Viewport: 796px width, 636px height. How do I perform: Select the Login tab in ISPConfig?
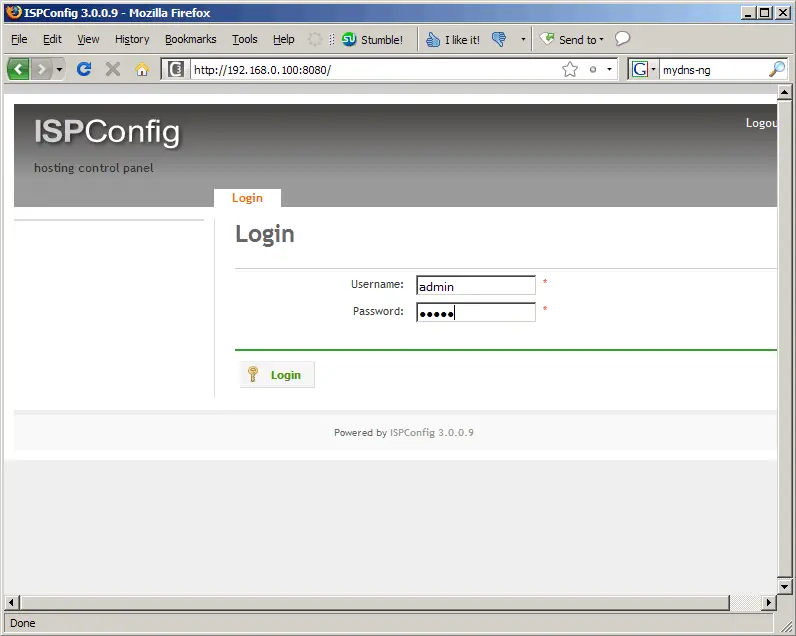[247, 198]
